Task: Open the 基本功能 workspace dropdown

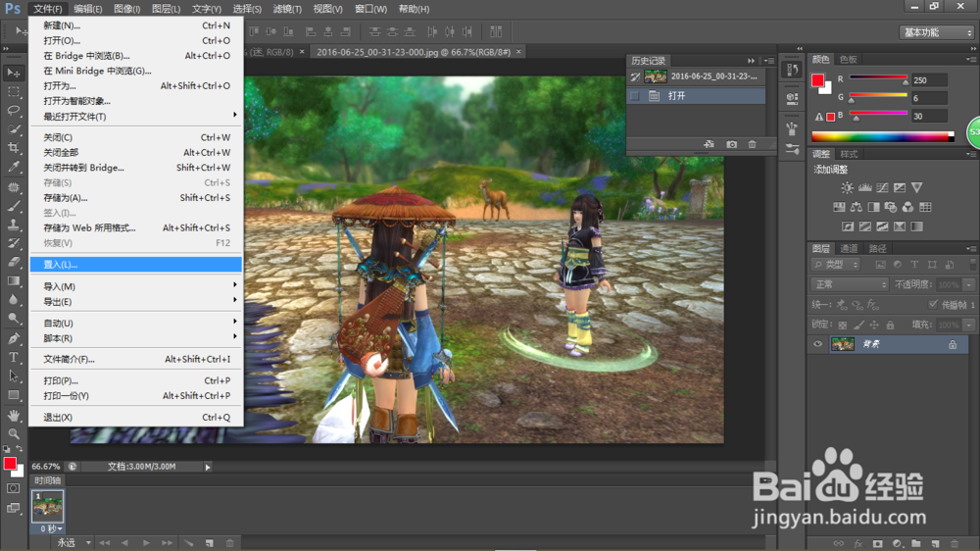Action: (937, 32)
